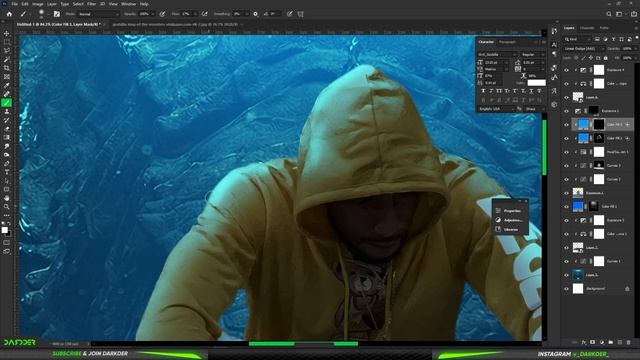Click the Character panel text color swatch
Screen dimensions: 640x360
click(x=536, y=82)
